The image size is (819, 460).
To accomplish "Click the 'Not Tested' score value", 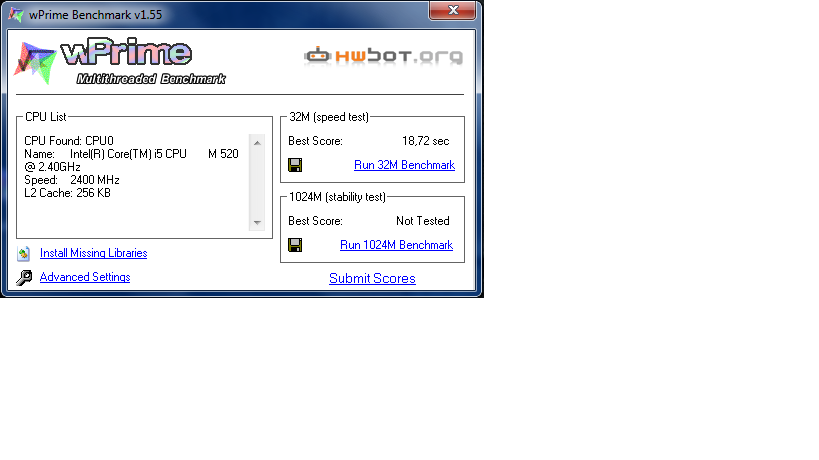I will coord(423,221).
